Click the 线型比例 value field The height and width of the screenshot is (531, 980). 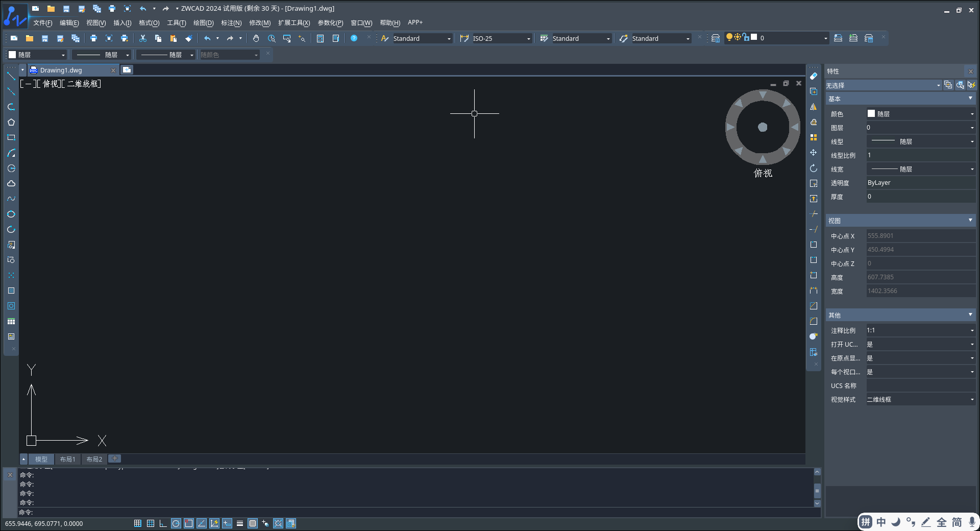click(921, 155)
